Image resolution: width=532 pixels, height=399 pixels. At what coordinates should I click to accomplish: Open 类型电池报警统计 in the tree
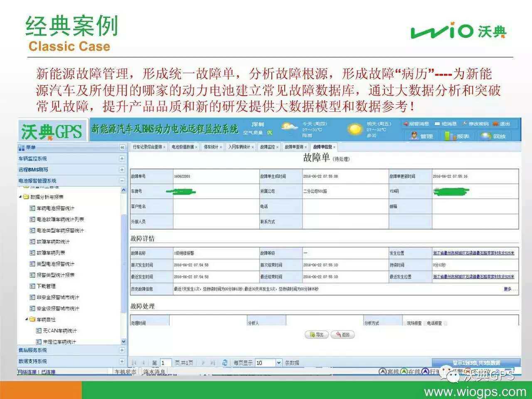coord(56,264)
